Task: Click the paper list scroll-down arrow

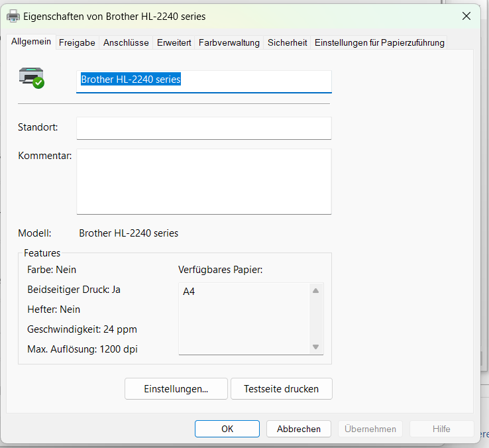Action: pos(315,347)
